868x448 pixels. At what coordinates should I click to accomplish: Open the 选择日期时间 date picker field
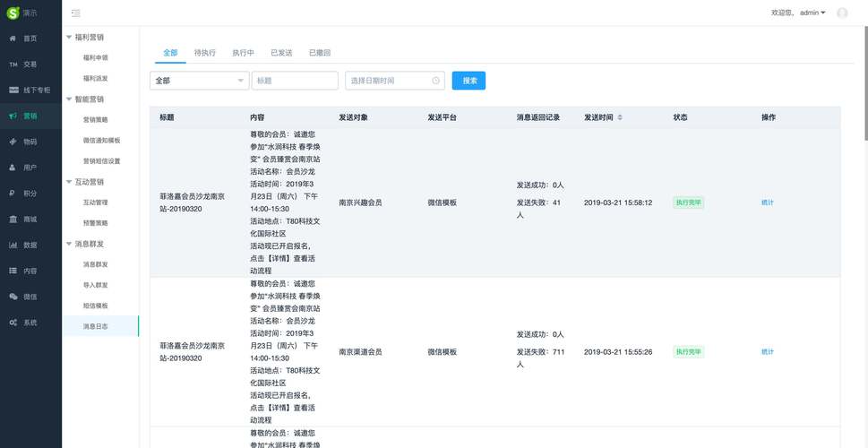pos(395,81)
